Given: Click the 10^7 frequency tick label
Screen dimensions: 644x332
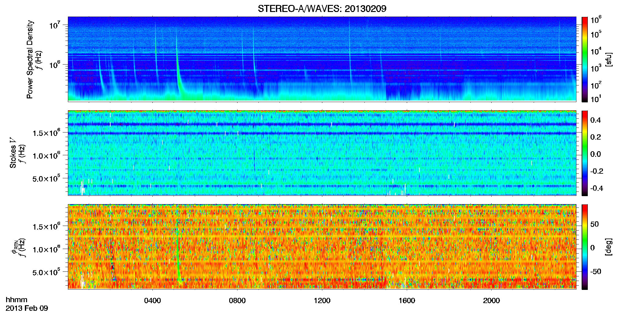Looking at the screenshot, I should point(54,25).
